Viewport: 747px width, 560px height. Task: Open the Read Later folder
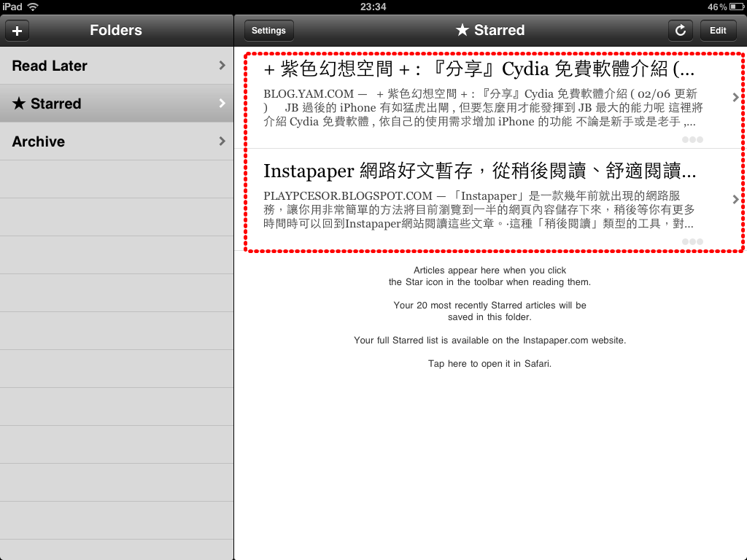[117, 66]
